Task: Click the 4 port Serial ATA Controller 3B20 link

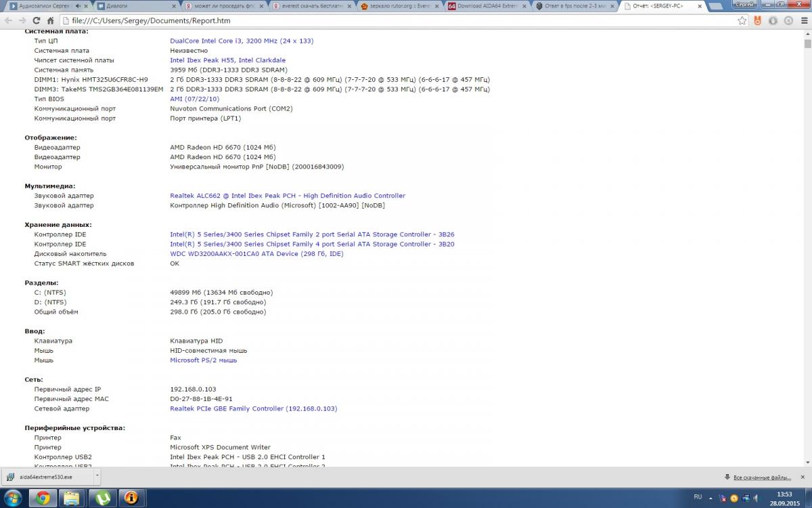Action: 312,244
